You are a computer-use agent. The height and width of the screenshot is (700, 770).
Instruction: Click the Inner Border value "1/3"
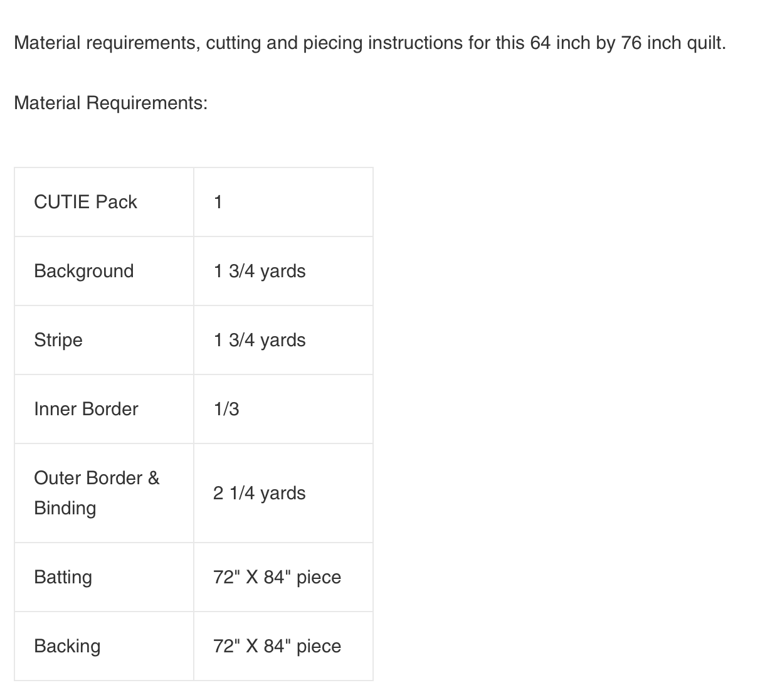click(x=226, y=409)
